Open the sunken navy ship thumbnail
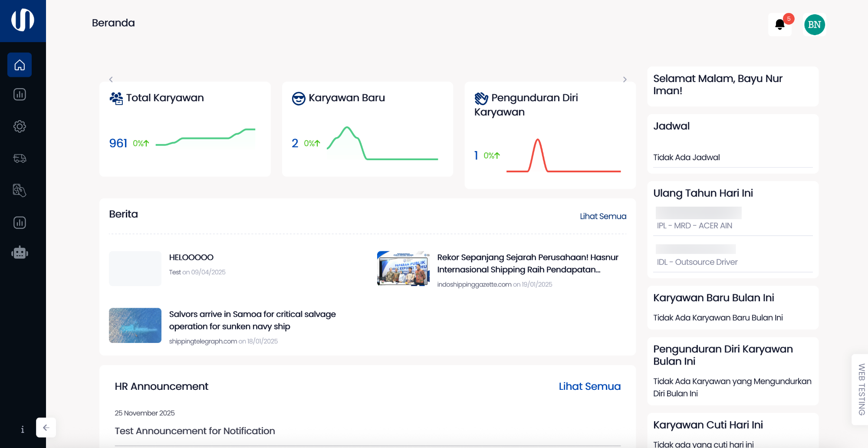This screenshot has height=448, width=868. 135,325
